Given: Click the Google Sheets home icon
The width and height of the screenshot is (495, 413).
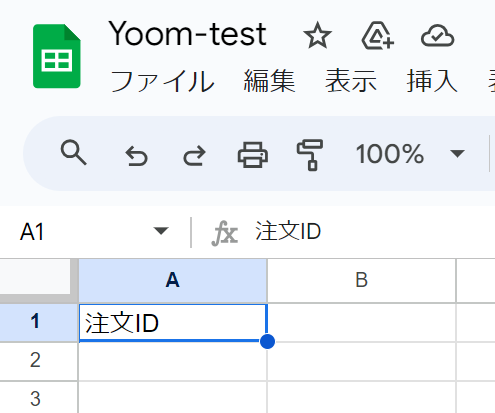Looking at the screenshot, I should [57, 56].
